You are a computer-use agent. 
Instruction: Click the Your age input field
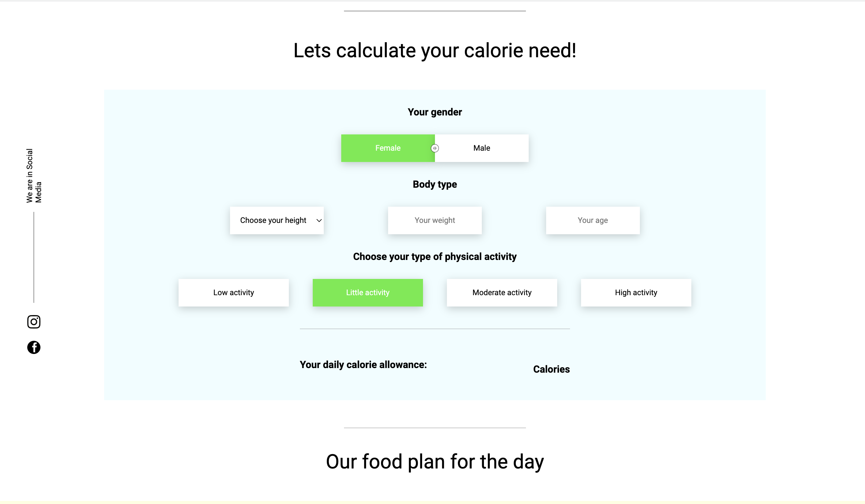pyautogui.click(x=592, y=220)
